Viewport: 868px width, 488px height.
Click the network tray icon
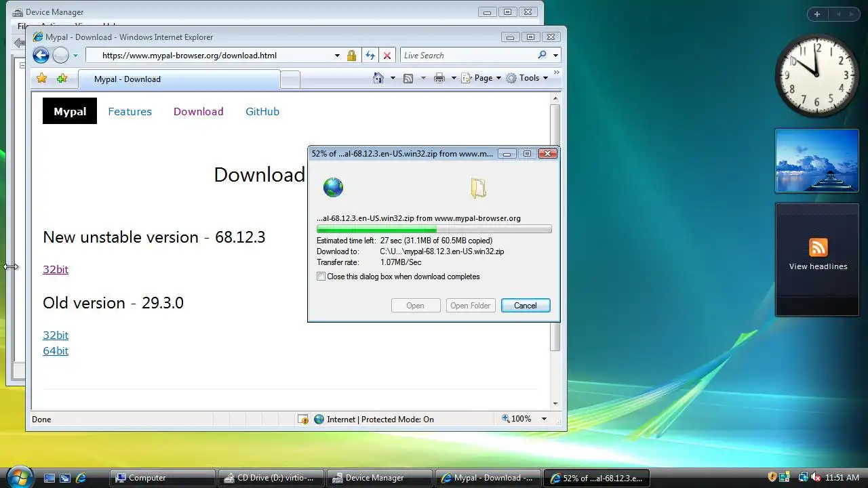tap(803, 477)
